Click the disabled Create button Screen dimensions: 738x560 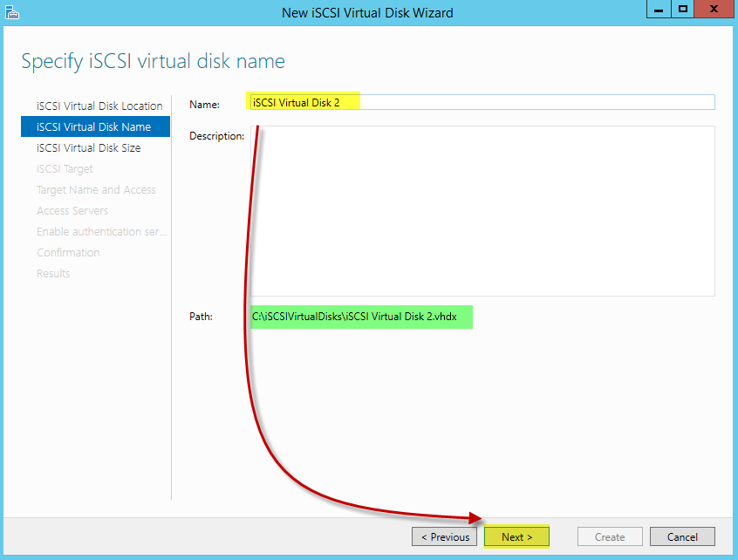[610, 537]
